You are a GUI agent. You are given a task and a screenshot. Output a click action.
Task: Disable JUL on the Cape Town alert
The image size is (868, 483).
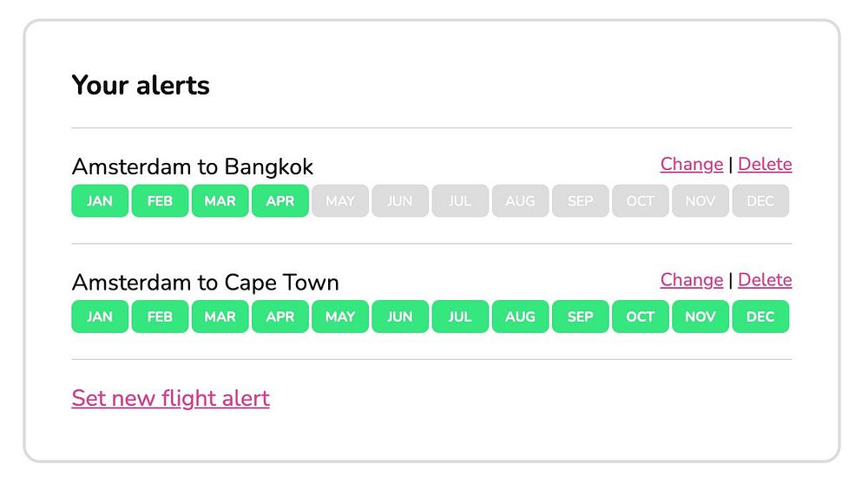point(460,317)
